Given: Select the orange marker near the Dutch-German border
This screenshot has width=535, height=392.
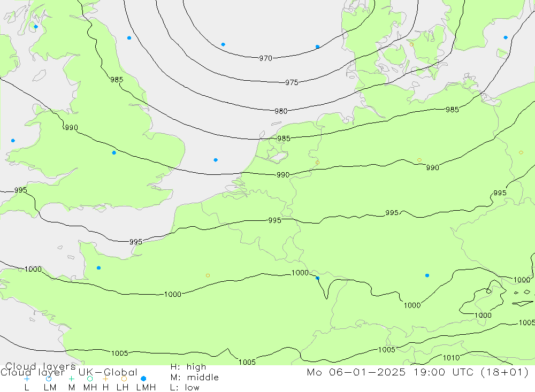Looking at the screenshot, I should pos(318,163).
